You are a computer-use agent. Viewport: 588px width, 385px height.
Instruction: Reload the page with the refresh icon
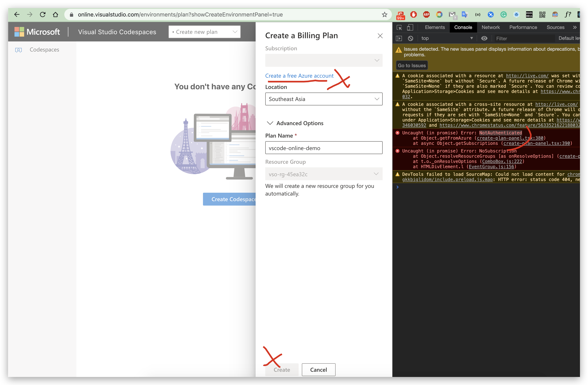pyautogui.click(x=42, y=15)
